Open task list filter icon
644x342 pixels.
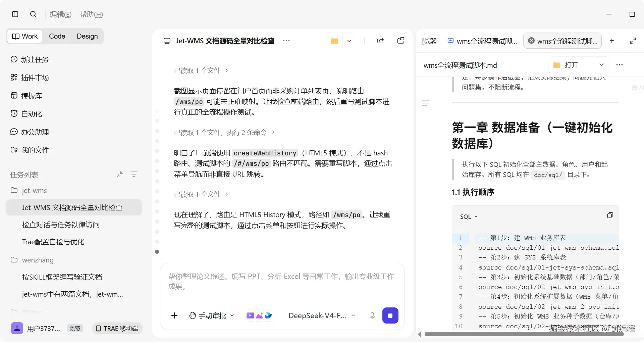point(134,174)
